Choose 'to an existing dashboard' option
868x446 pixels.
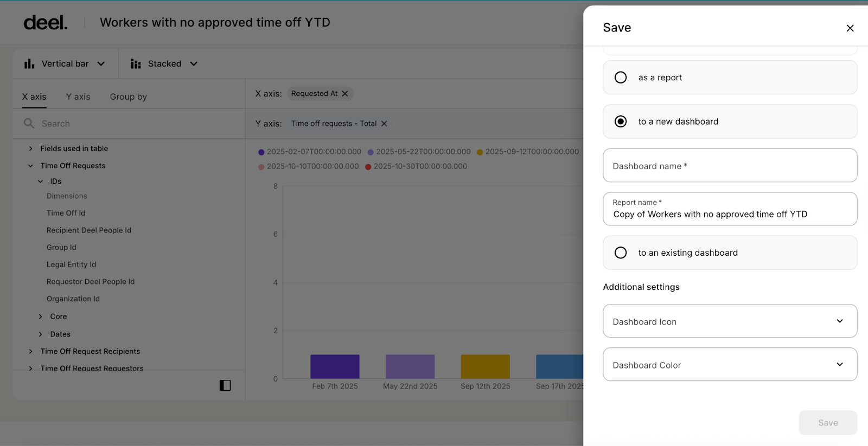click(x=621, y=253)
